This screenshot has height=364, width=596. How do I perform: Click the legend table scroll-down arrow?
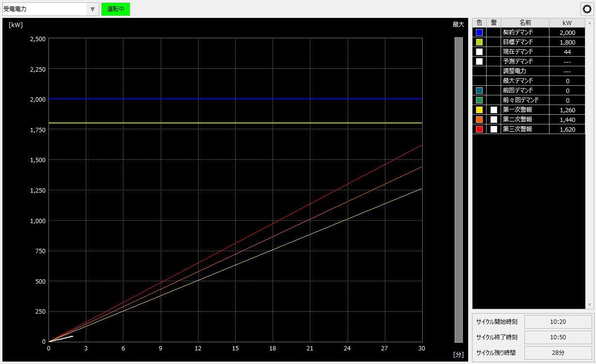pyautogui.click(x=589, y=305)
